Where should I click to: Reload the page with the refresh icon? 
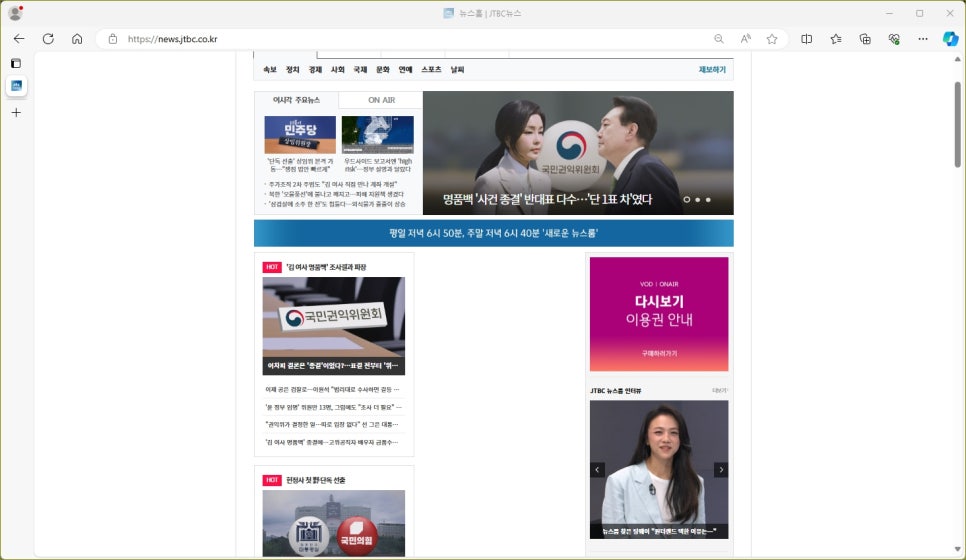point(48,39)
